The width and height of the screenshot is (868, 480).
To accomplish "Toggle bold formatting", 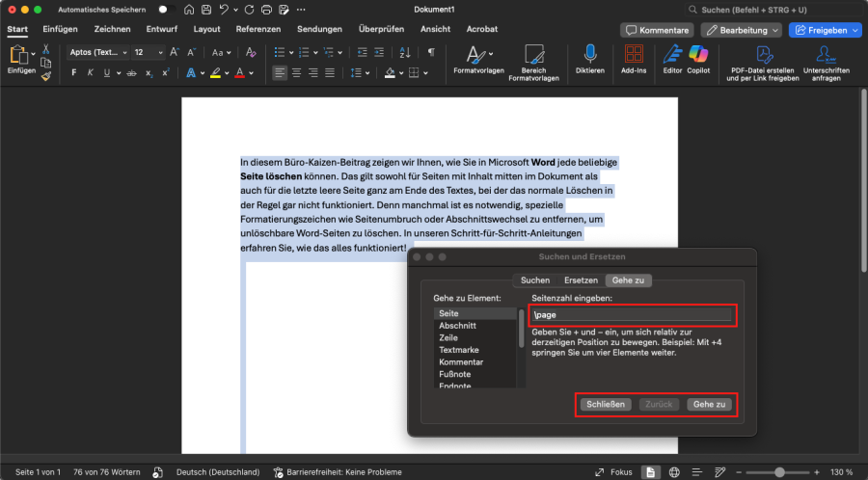I will pyautogui.click(x=73, y=73).
